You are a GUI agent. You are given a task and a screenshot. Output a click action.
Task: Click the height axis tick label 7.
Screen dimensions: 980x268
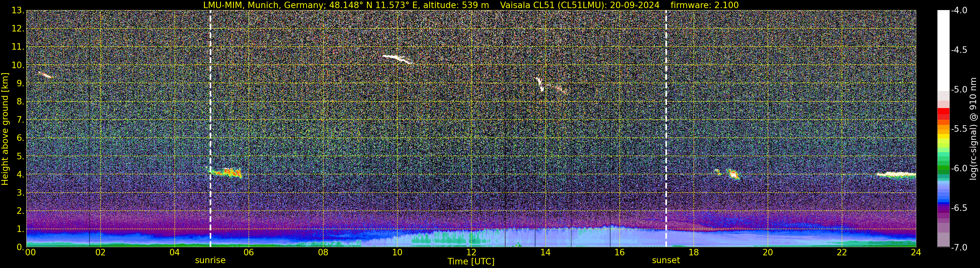pyautogui.click(x=20, y=120)
